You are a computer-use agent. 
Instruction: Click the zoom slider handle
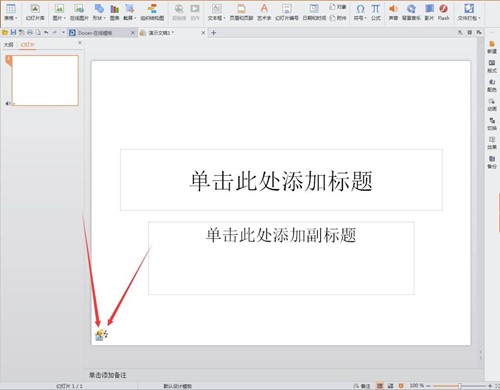[460, 386]
